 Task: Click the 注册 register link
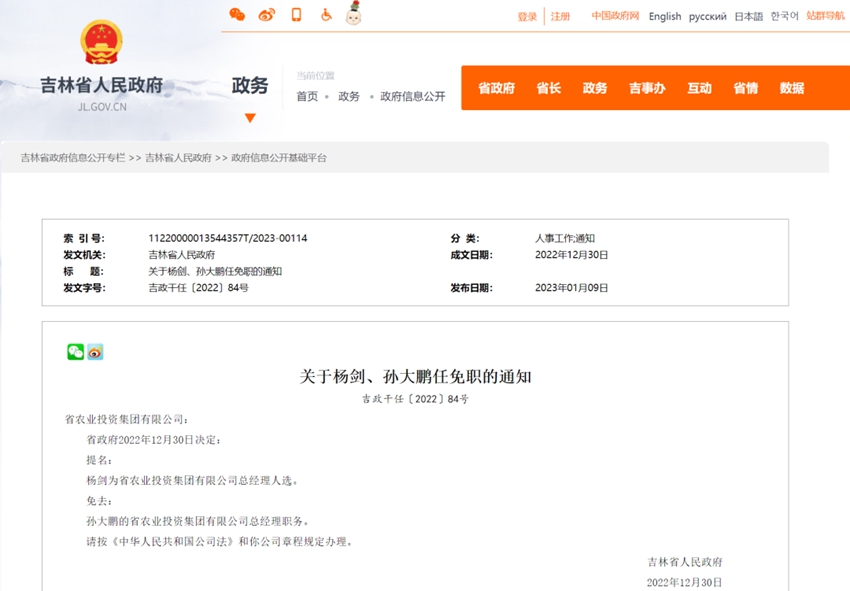(560, 17)
